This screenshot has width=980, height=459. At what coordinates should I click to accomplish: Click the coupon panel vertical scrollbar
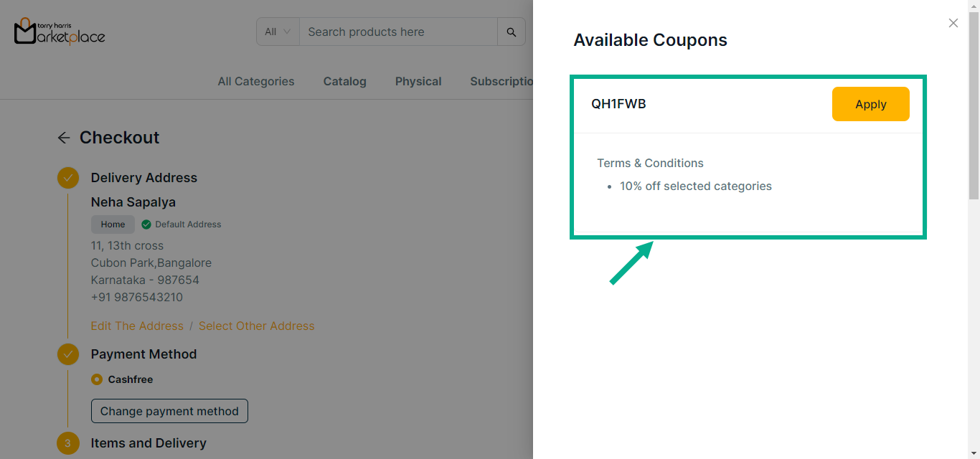point(974,108)
